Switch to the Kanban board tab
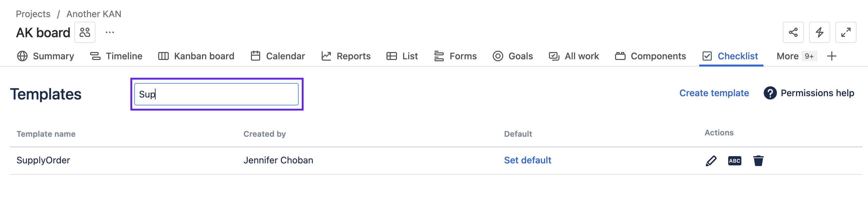 pos(196,56)
